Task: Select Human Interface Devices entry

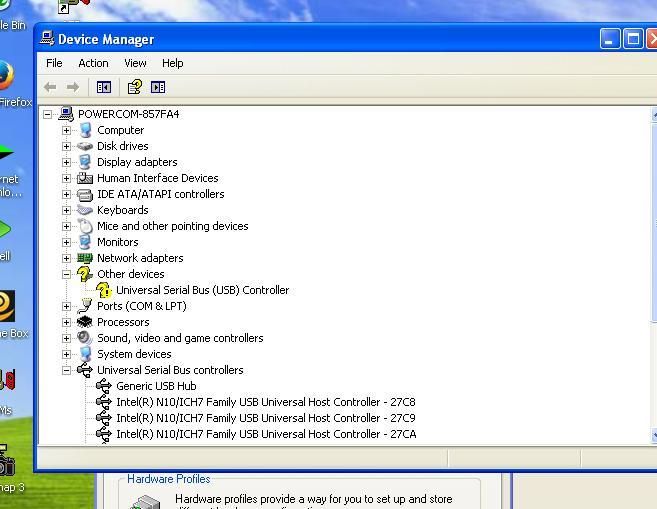Action: coord(157,178)
